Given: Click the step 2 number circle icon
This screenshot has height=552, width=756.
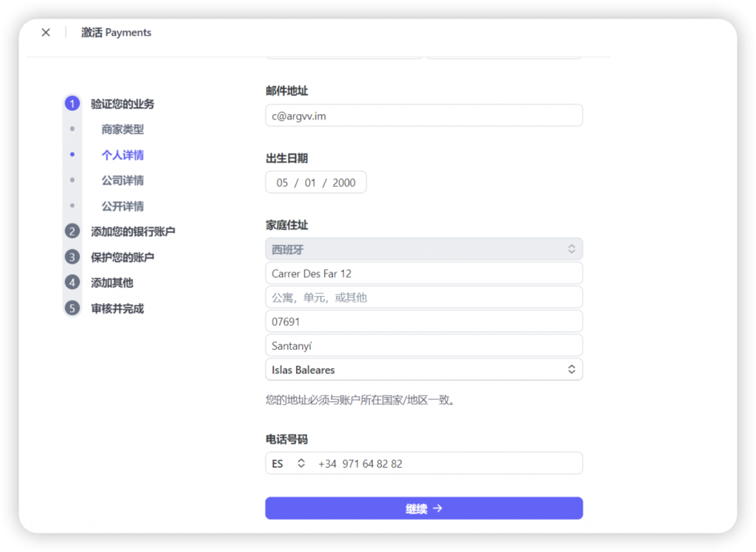Looking at the screenshot, I should click(72, 232).
